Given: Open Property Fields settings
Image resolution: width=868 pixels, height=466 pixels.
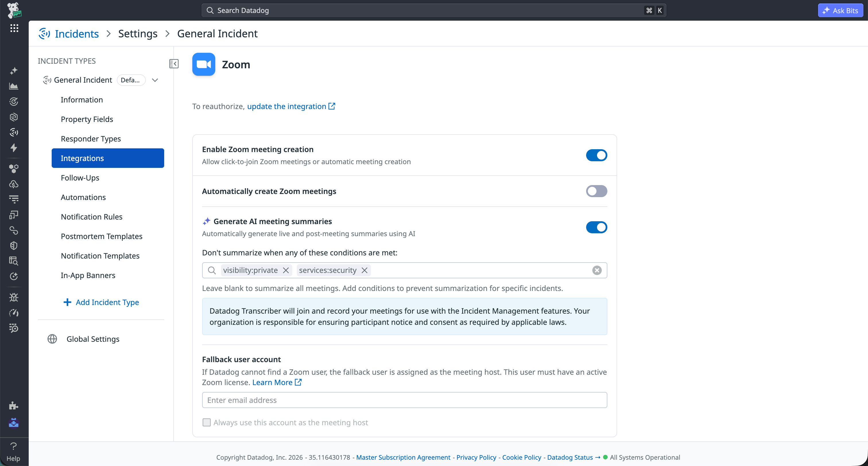Looking at the screenshot, I should click(108, 119).
